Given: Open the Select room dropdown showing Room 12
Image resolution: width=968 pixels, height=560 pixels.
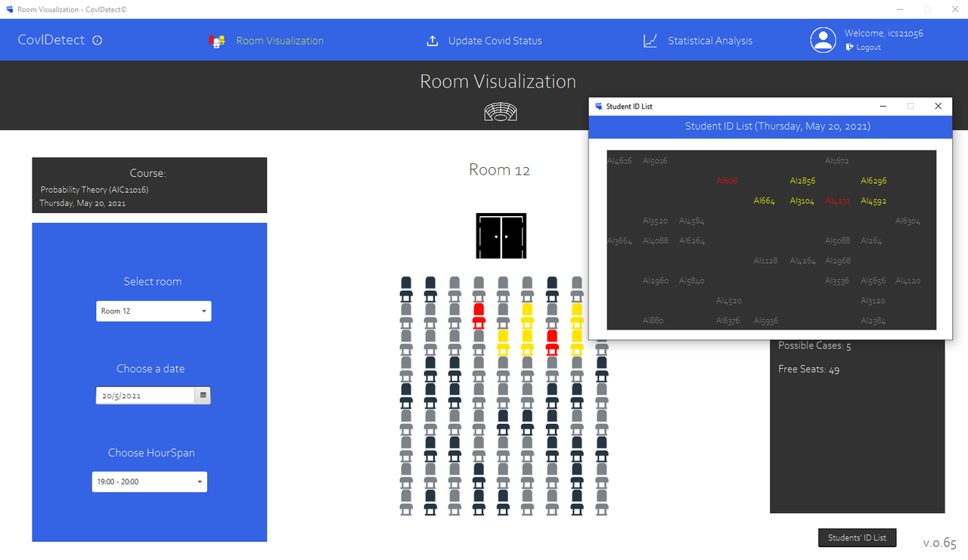Looking at the screenshot, I should click(154, 311).
